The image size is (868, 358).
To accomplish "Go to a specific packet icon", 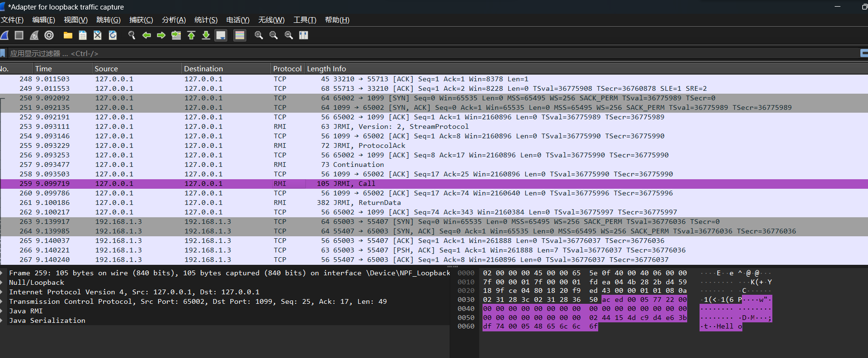I will tap(176, 35).
